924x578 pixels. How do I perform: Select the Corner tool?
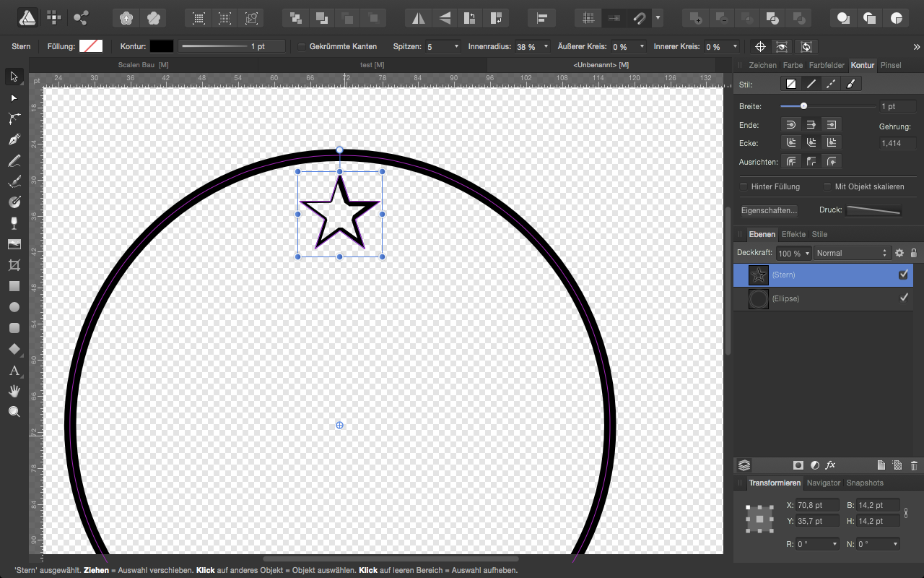pos(14,118)
